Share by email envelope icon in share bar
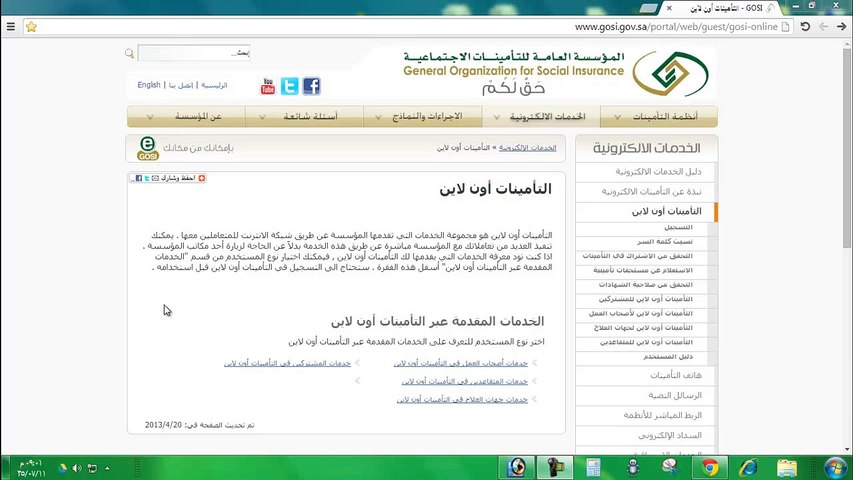This screenshot has height=480, width=853. tap(155, 178)
